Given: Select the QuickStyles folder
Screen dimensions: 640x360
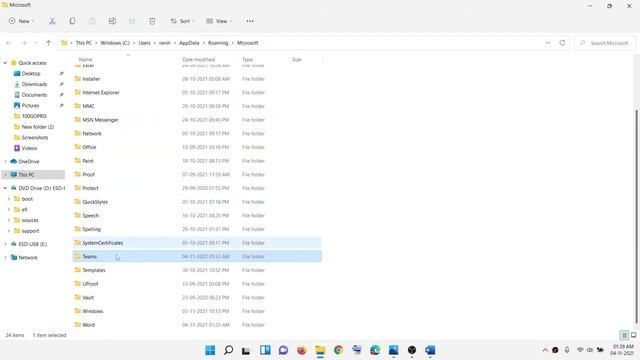Looking at the screenshot, I should pyautogui.click(x=197, y=202).
